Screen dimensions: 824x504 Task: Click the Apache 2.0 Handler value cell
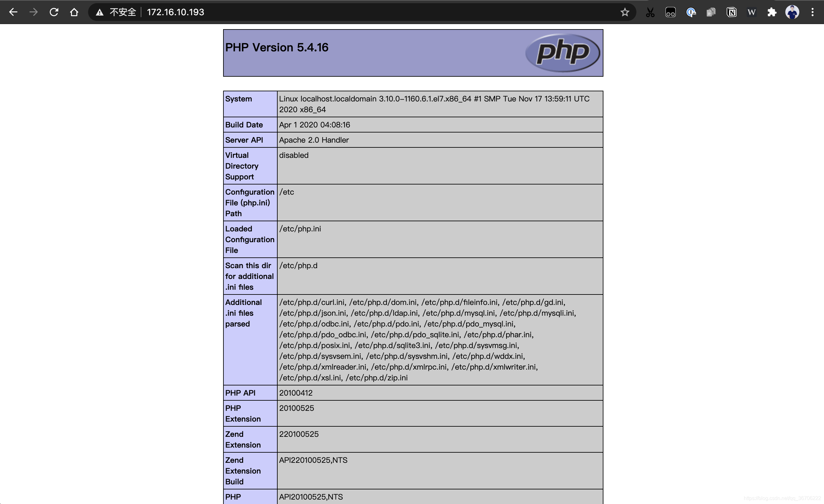click(x=314, y=140)
